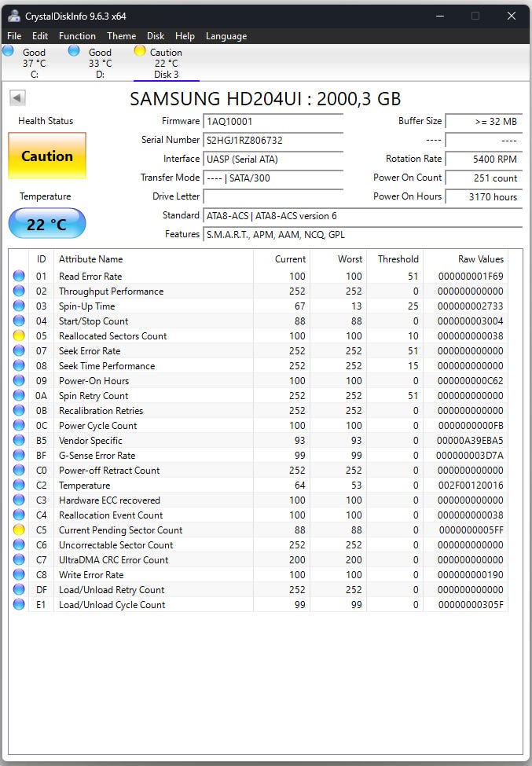Click blue status orb for G-Sense Error Rate
This screenshot has height=766, width=532.
(x=19, y=456)
